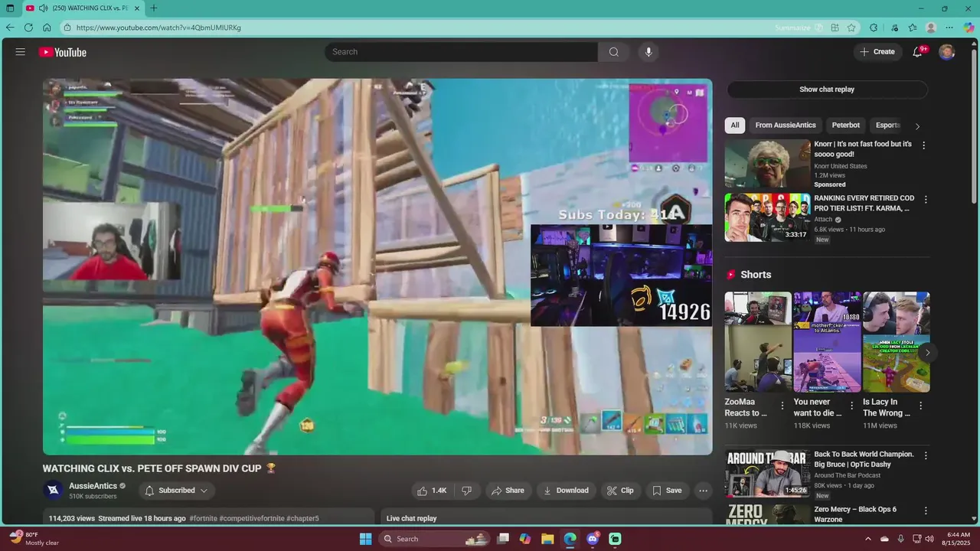Open Edge Copilot icon
This screenshot has height=551, width=980.
coord(969,28)
